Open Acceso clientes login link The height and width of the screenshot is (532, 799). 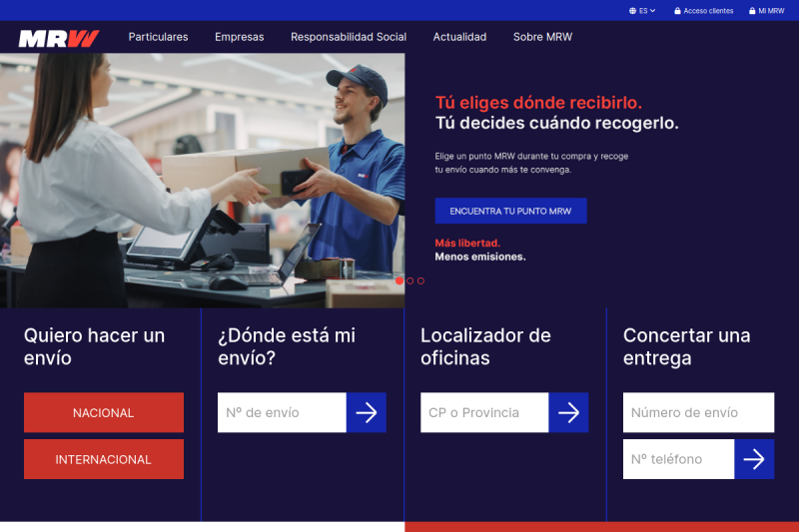pyautogui.click(x=703, y=11)
